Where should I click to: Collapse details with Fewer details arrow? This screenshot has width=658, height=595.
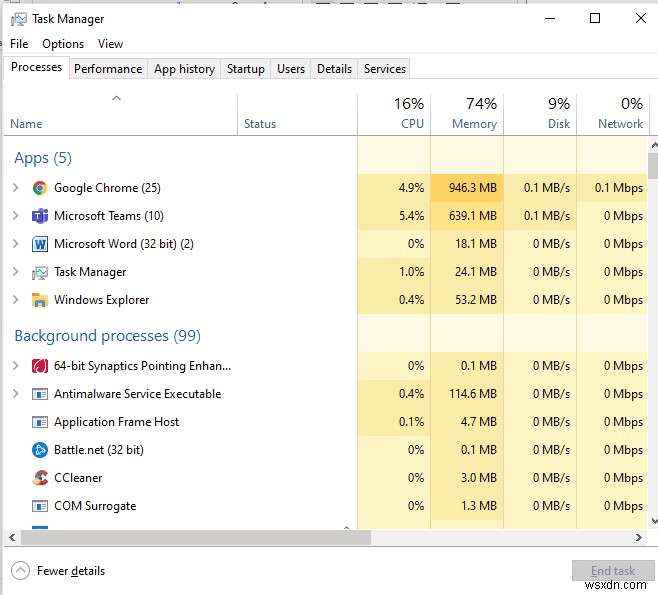[x=20, y=571]
